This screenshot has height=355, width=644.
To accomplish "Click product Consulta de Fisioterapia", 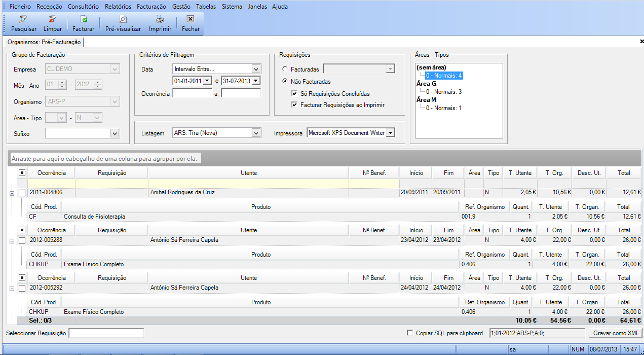I will click(94, 217).
